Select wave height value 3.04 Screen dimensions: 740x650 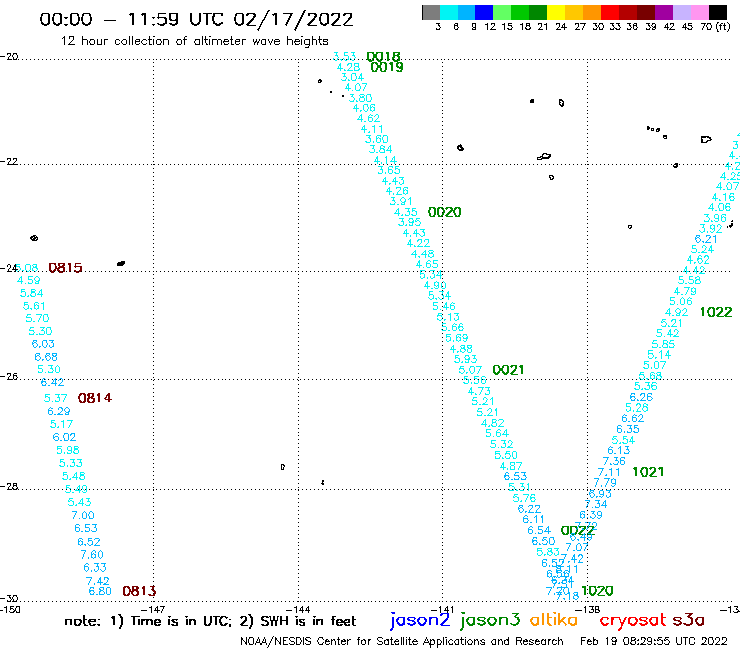[352, 77]
